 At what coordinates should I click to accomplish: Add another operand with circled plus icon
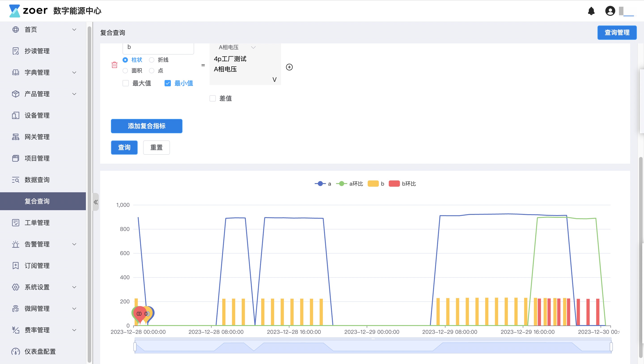[289, 67]
